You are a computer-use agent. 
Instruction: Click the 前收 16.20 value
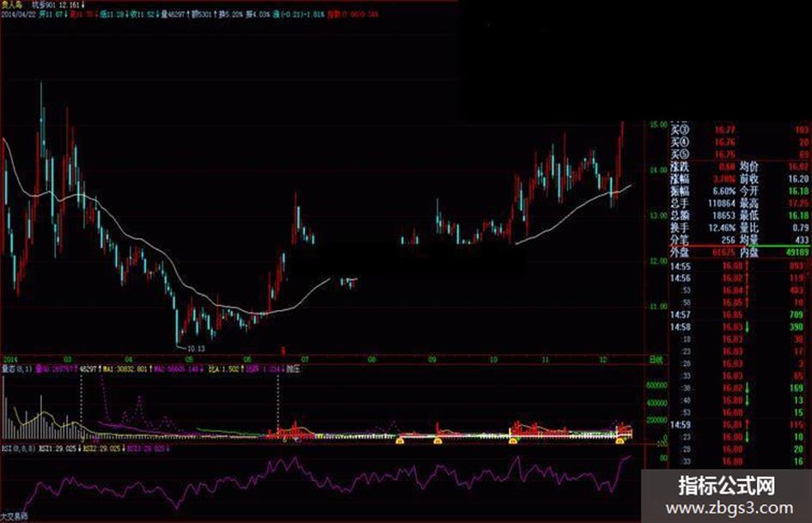coord(798,179)
